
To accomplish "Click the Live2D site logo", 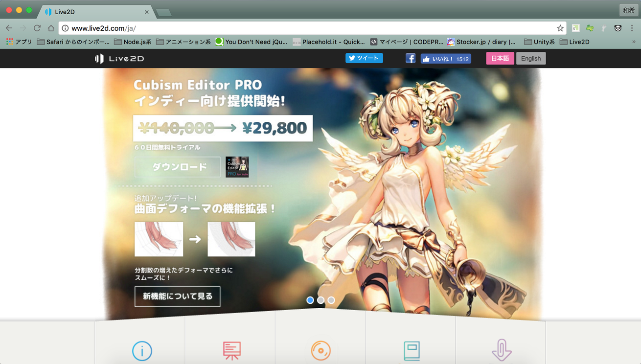I will (x=119, y=59).
